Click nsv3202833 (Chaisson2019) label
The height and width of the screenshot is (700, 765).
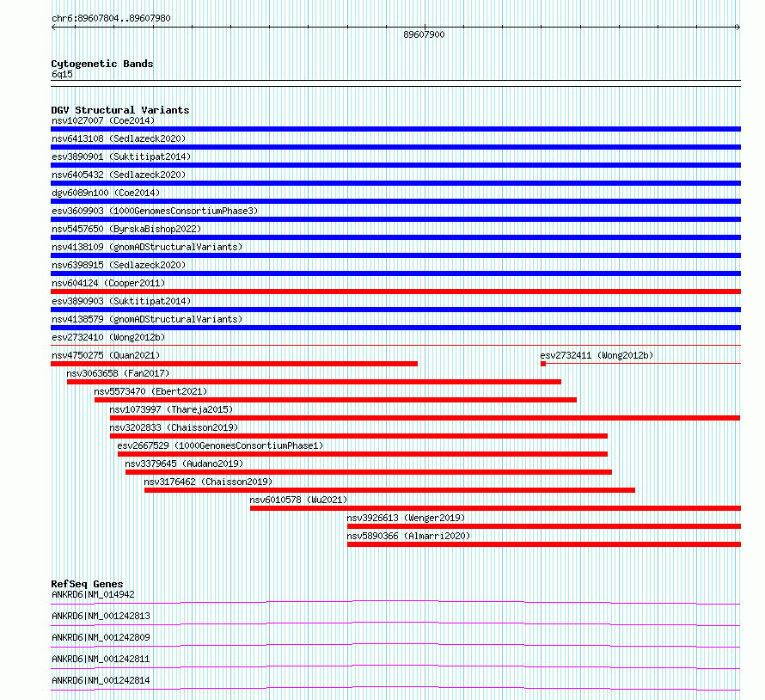click(174, 427)
